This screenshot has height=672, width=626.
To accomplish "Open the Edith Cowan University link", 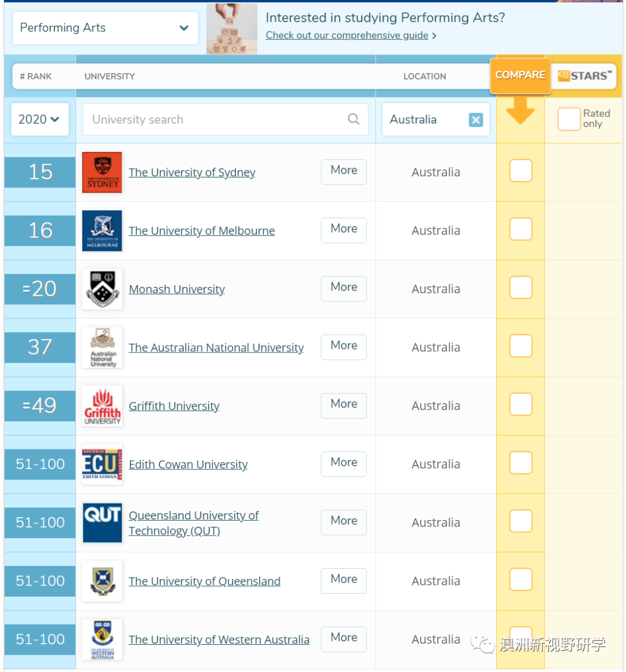I will (188, 464).
